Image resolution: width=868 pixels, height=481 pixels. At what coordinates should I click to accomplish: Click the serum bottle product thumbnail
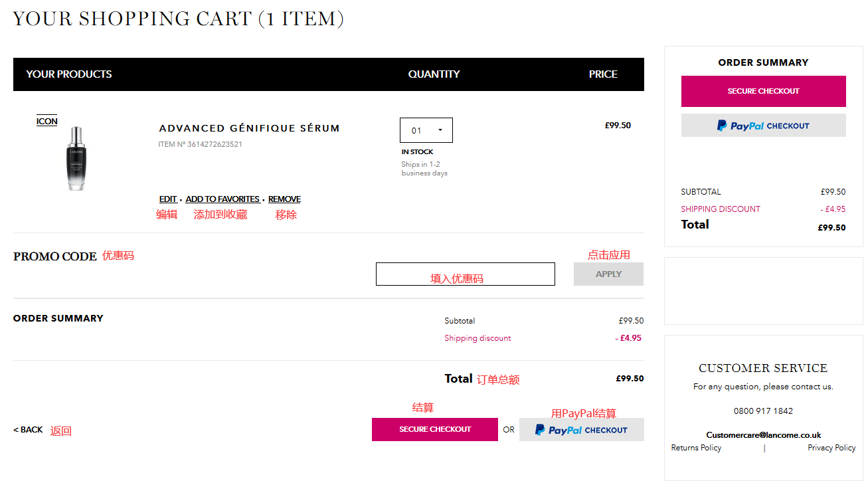76,158
